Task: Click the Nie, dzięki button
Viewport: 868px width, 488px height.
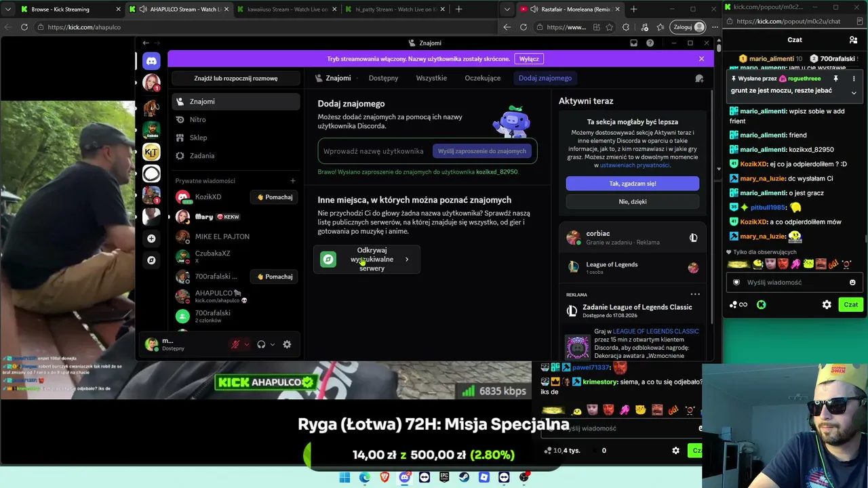Action: (633, 201)
